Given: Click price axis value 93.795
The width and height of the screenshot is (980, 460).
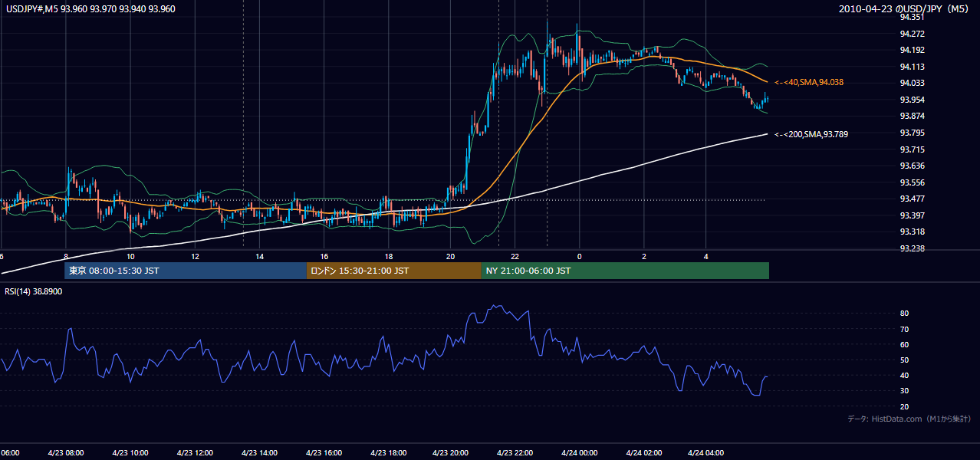Looking at the screenshot, I should click(x=911, y=133).
